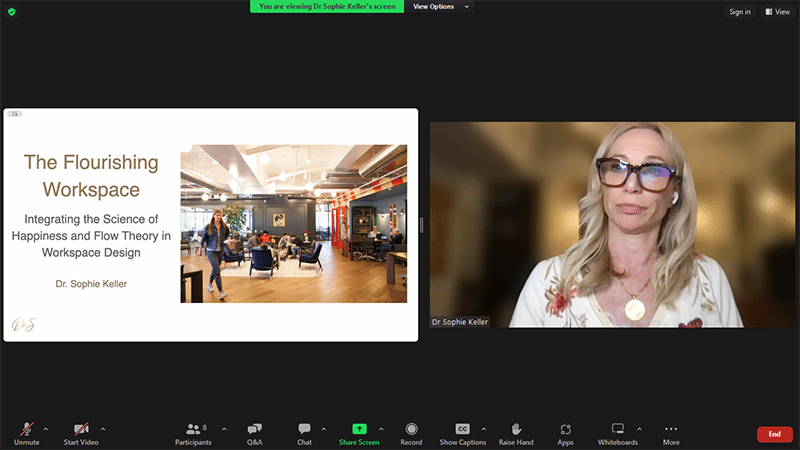
Task: Expand audio options arrow next to Unmute
Action: [47, 428]
